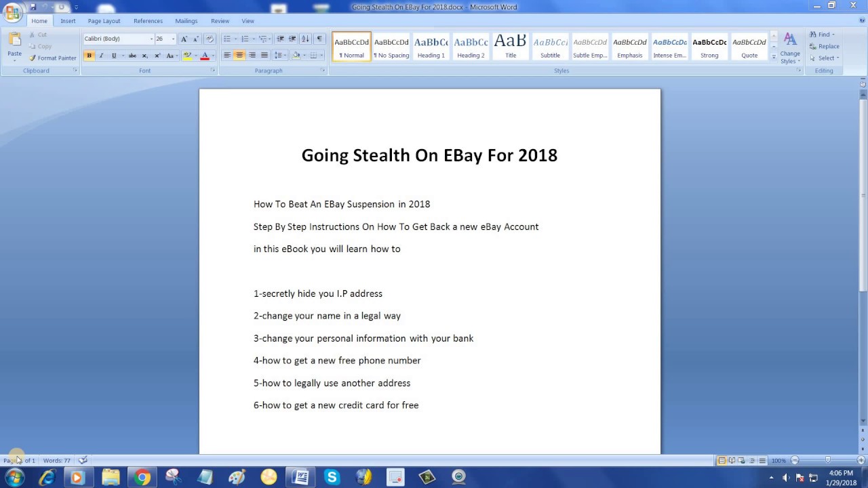The image size is (868, 488).
Task: Toggle Bold formatting
Action: pyautogui.click(x=89, y=56)
